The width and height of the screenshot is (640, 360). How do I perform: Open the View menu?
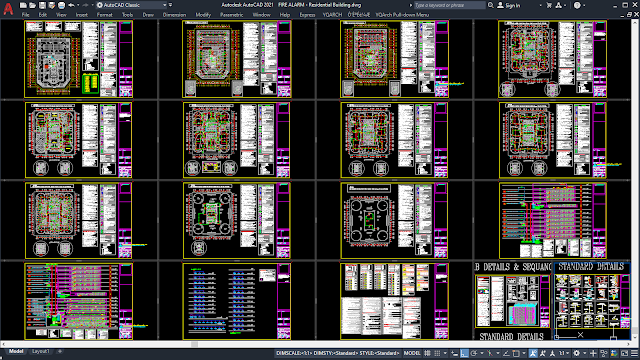click(61, 15)
